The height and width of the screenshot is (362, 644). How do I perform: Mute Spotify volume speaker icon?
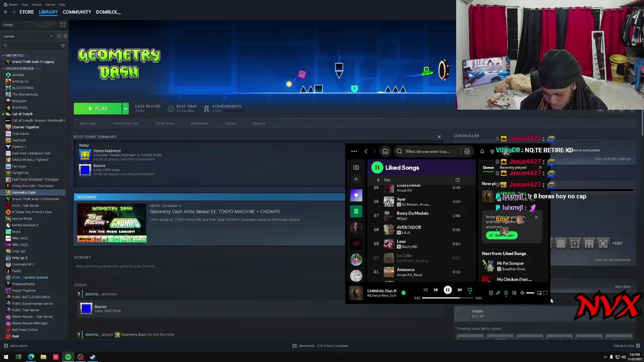coord(522,293)
